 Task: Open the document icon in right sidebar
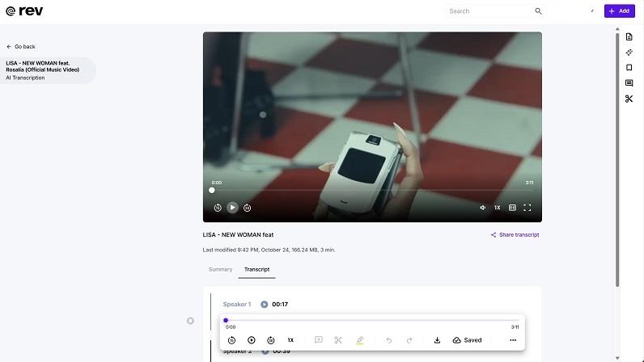pyautogui.click(x=629, y=37)
